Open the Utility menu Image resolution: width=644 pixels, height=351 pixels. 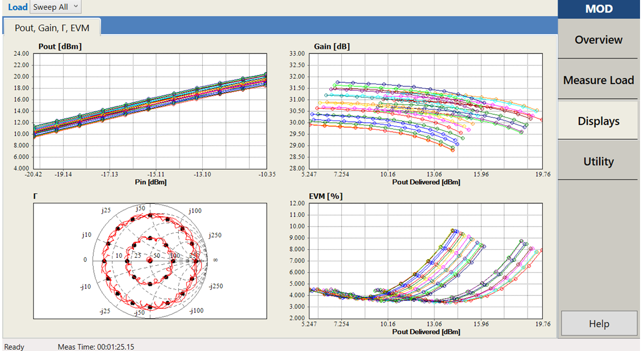(x=598, y=161)
